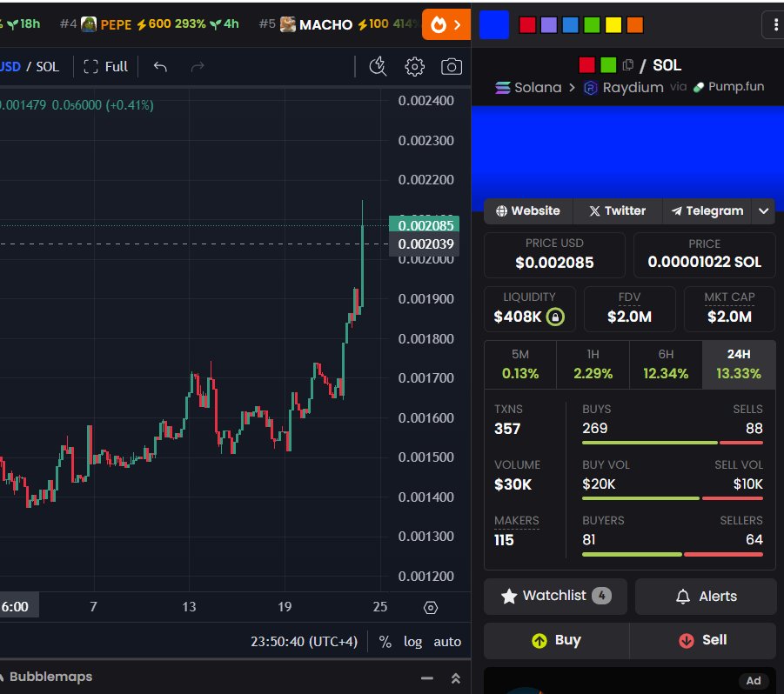Image resolution: width=784 pixels, height=694 pixels.
Task: Switch chart price to USD
Action: coord(10,66)
